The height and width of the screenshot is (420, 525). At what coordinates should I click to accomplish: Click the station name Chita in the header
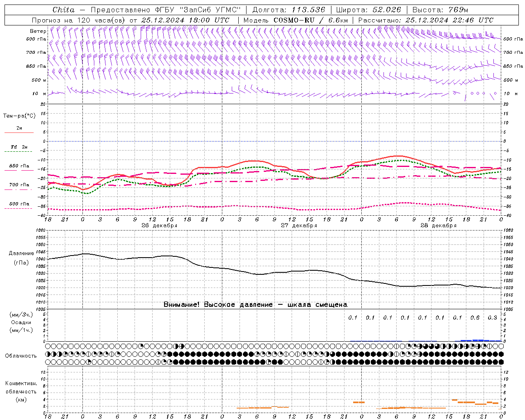pyautogui.click(x=64, y=10)
